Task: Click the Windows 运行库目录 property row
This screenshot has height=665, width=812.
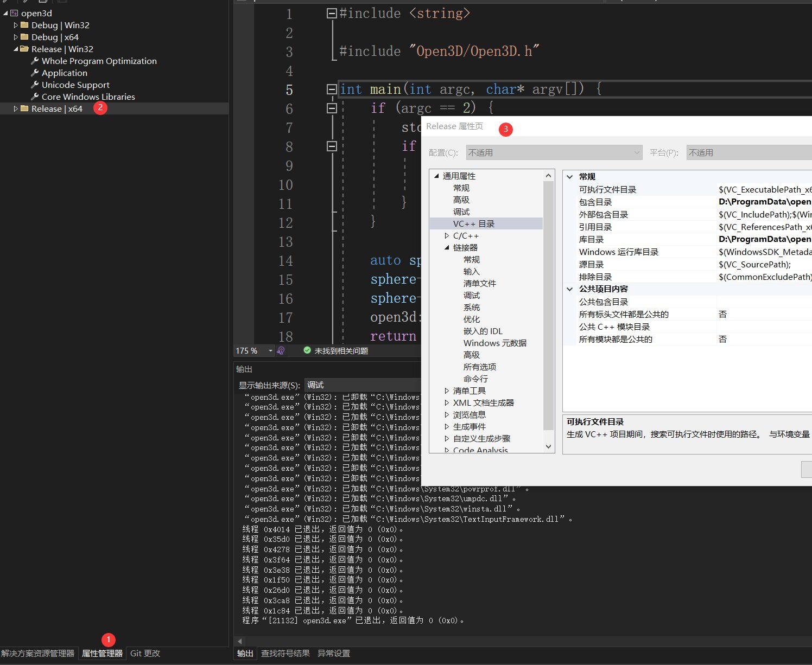Action: point(687,252)
